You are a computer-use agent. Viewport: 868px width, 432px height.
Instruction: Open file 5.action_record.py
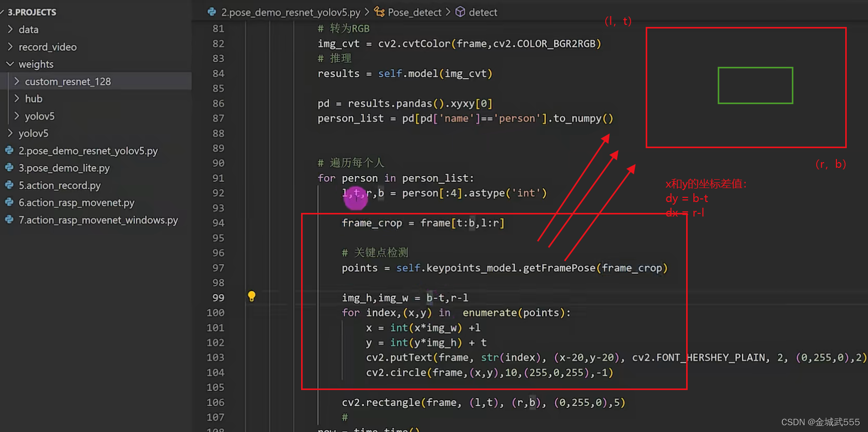[60, 185]
